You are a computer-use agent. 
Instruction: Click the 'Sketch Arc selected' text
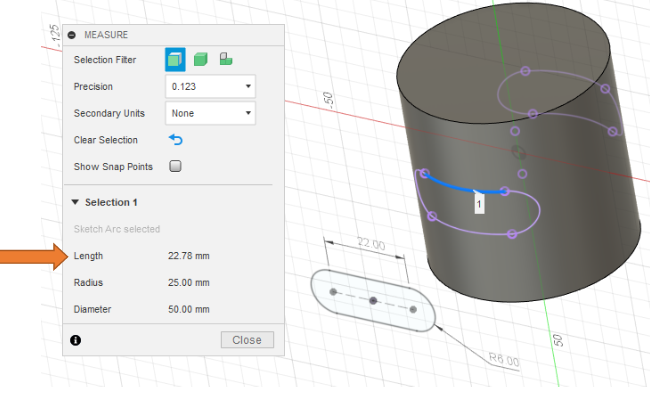coord(117,229)
